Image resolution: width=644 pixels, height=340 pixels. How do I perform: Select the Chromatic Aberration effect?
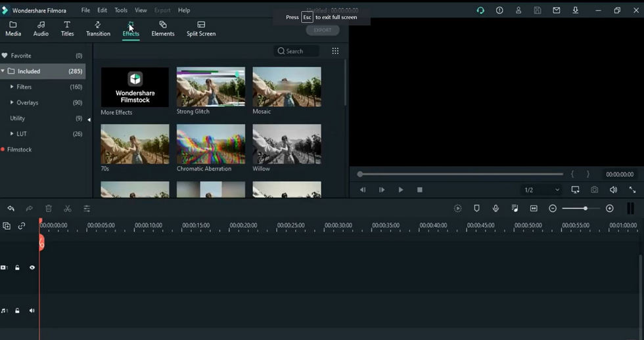(211, 144)
